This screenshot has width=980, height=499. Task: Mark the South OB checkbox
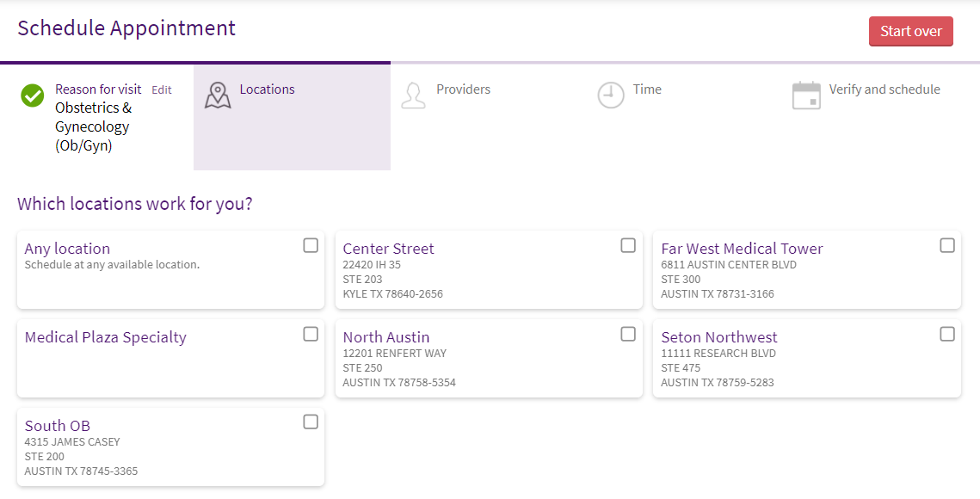click(x=311, y=422)
